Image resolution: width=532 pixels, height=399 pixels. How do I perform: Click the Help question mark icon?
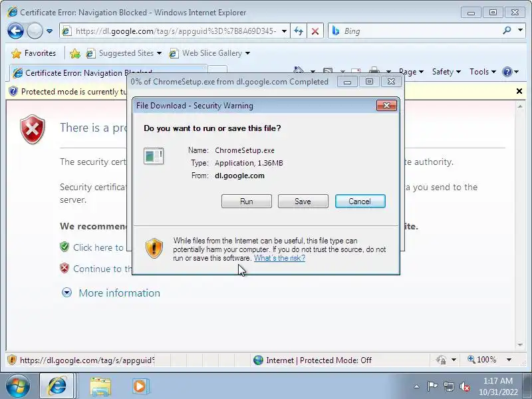click(x=507, y=72)
